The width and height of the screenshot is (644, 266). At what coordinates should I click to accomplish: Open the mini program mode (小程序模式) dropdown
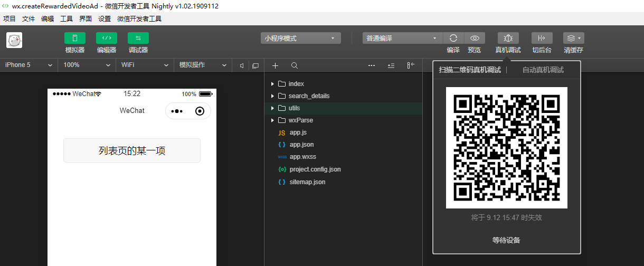click(x=301, y=38)
